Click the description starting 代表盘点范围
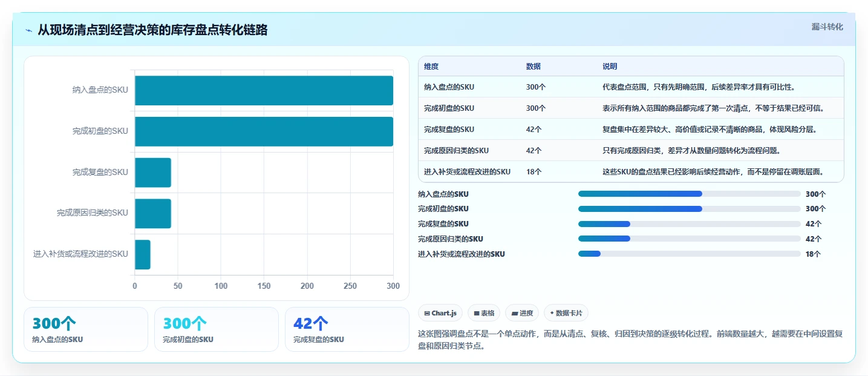Screen dimensions: 868x376 tap(699, 87)
